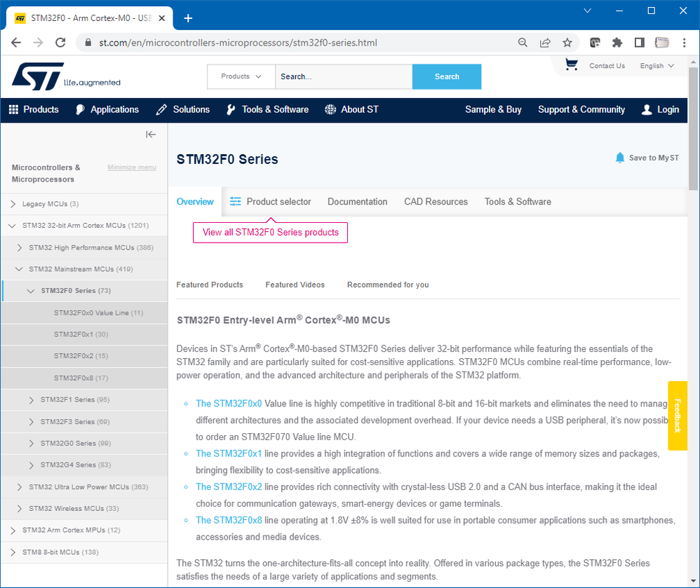Open the tab search chevron
The height and width of the screenshot is (588, 700).
pos(588,11)
